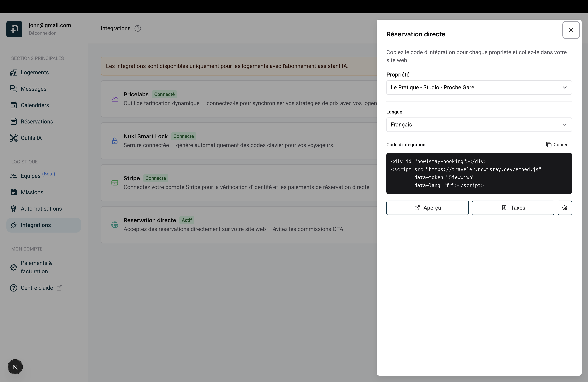Click the Intégrations page title
This screenshot has width=588, height=382.
(115, 28)
